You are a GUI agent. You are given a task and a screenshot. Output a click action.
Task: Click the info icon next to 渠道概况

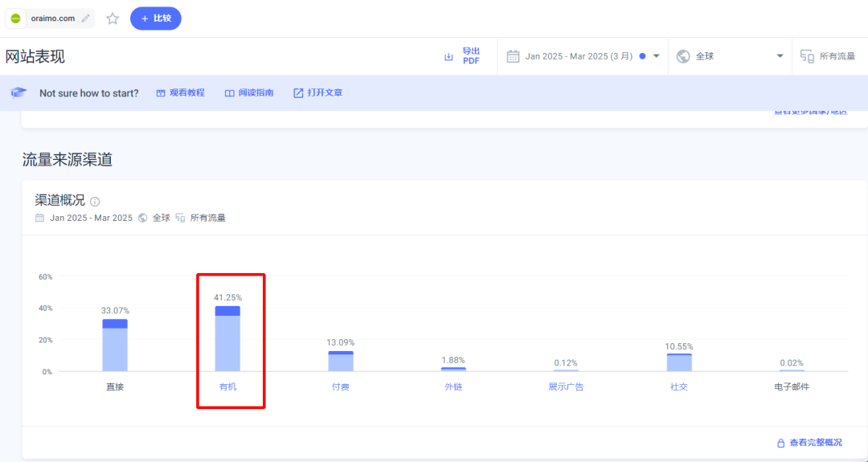click(x=95, y=202)
